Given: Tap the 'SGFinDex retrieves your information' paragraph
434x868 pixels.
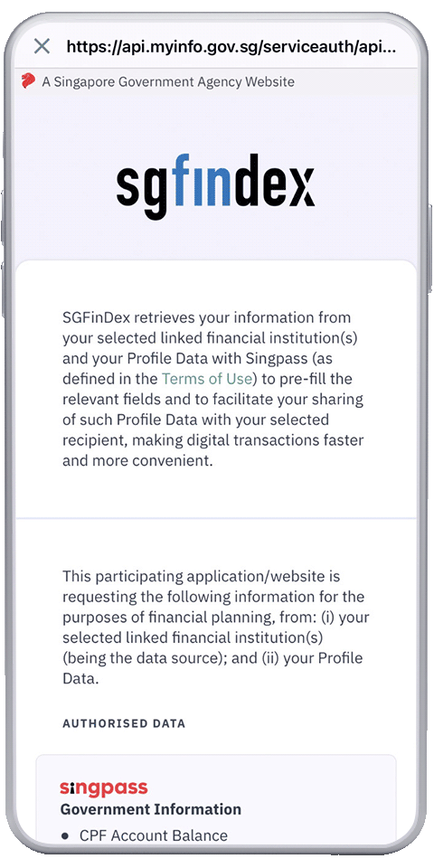Looking at the screenshot, I should coord(215,390).
